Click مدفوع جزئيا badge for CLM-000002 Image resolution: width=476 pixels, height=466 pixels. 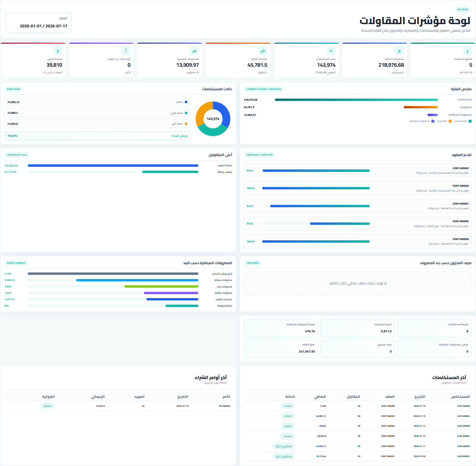(x=284, y=446)
